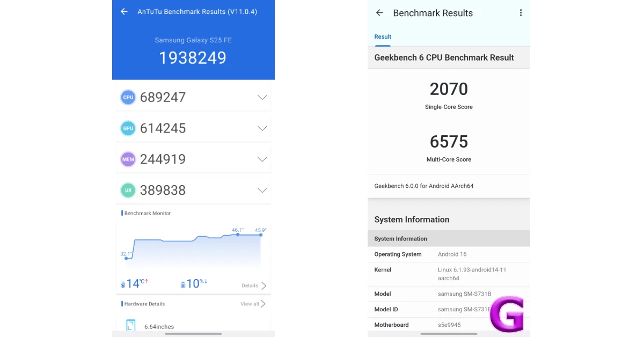
Task: Expand the UX score breakdown
Action: (262, 190)
